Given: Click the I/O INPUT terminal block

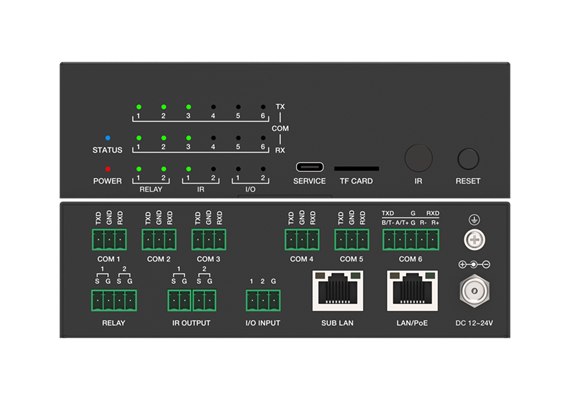Looking at the screenshot, I should point(263,300).
